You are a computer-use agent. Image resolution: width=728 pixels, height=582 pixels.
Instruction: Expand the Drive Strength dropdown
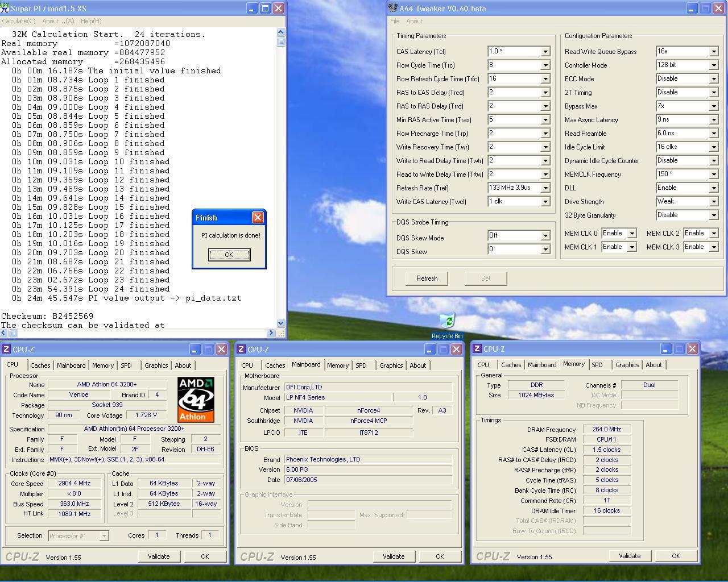click(714, 201)
